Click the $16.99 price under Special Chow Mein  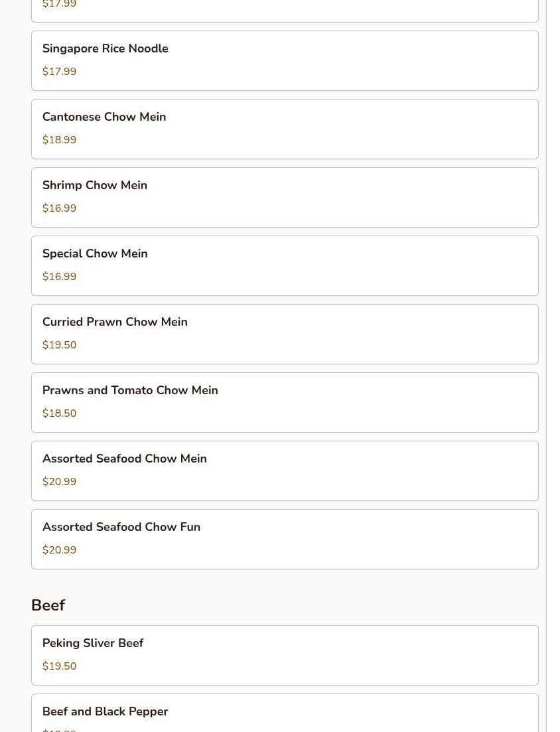coord(59,277)
